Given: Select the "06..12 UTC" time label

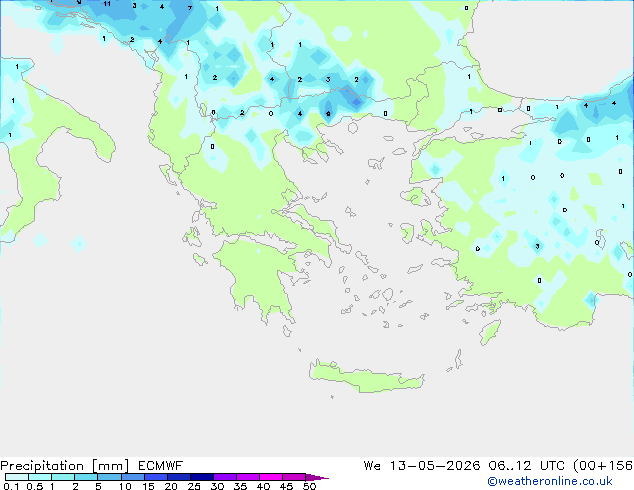Looking at the screenshot, I should [526, 466].
